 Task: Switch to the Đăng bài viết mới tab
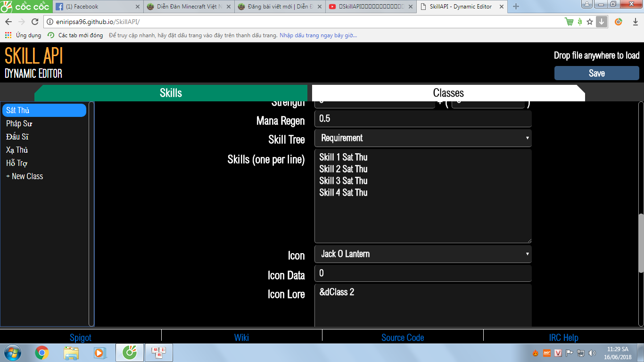point(279,7)
